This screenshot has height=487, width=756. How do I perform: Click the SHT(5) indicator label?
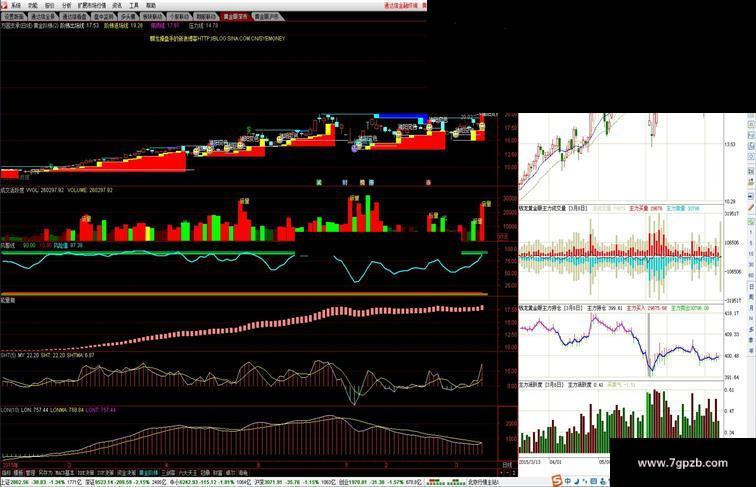(8, 355)
